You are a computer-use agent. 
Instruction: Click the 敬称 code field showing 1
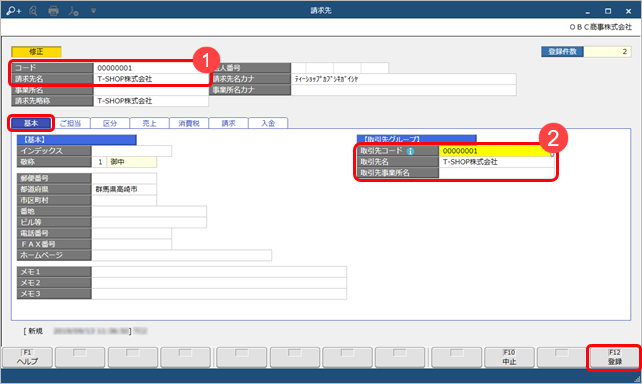(99, 162)
